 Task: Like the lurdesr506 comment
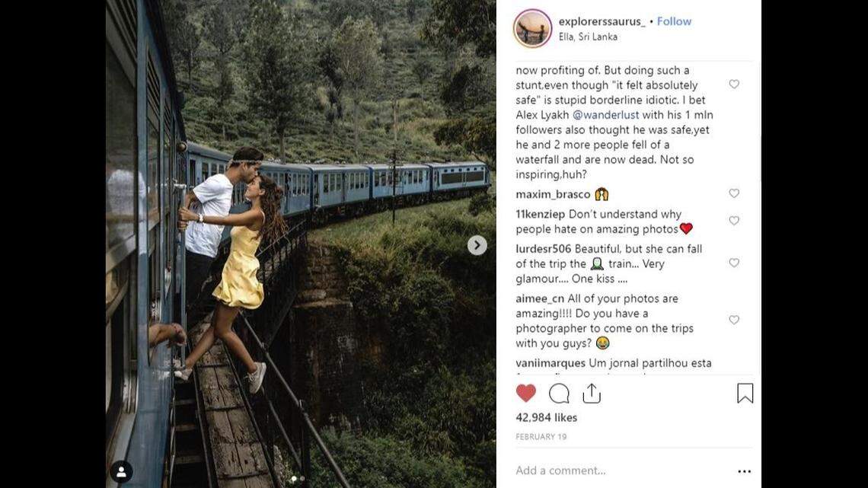tap(734, 263)
